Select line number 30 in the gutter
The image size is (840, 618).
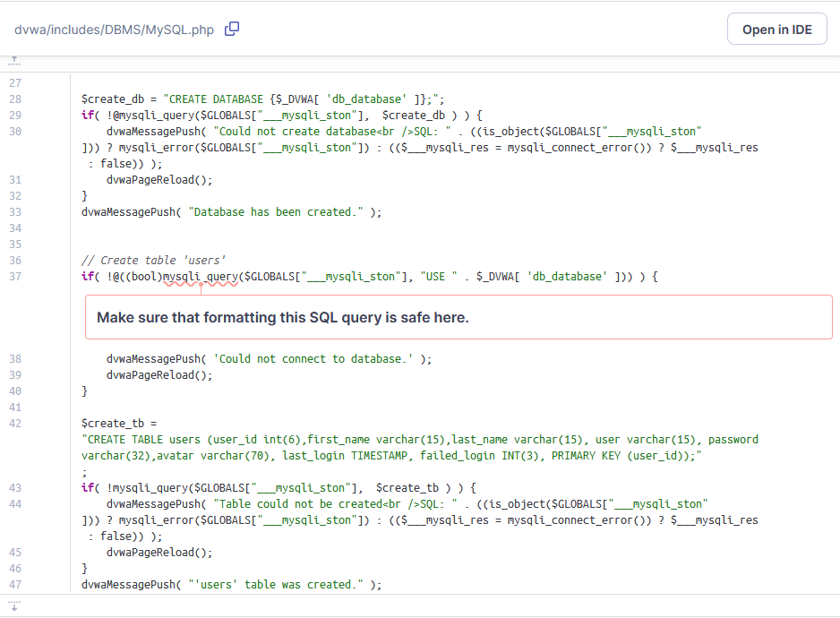15,132
